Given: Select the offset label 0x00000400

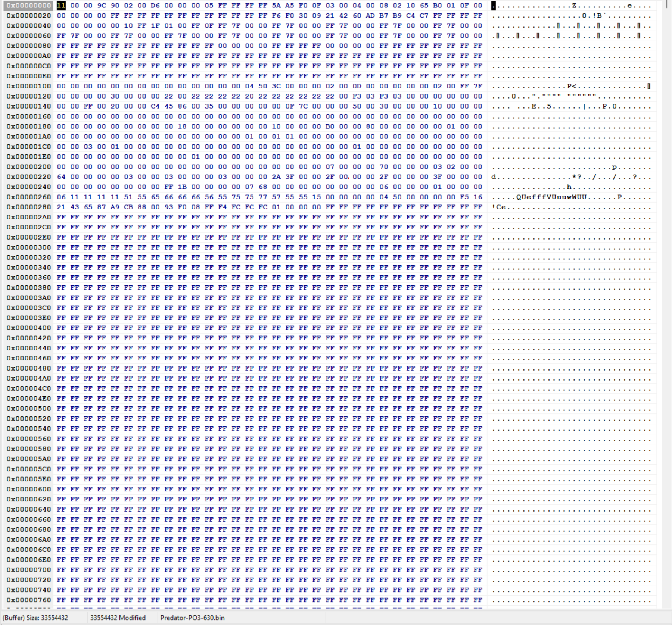Looking at the screenshot, I should pyautogui.click(x=29, y=328).
